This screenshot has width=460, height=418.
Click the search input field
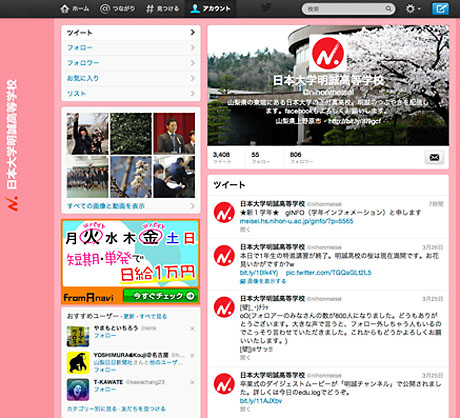pyautogui.click(x=345, y=9)
